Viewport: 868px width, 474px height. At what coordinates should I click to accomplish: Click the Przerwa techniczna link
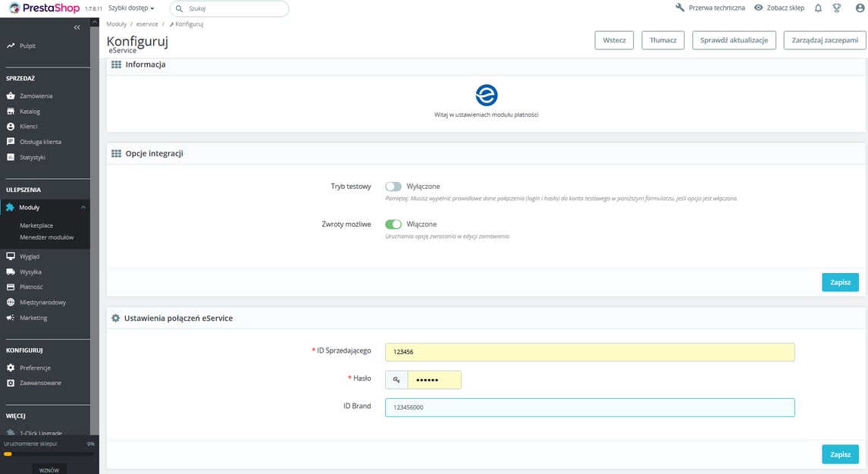[717, 8]
